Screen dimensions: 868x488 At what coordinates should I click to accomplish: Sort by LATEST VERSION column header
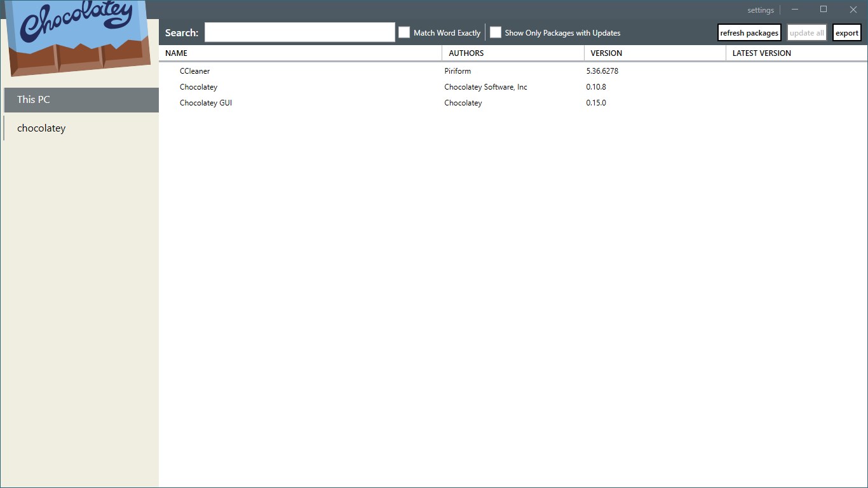(797, 53)
